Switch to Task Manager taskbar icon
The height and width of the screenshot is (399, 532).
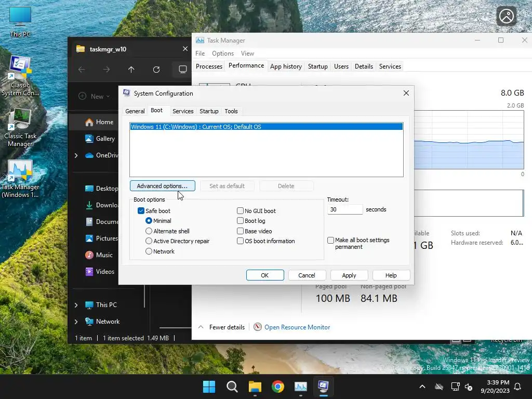[301, 387]
